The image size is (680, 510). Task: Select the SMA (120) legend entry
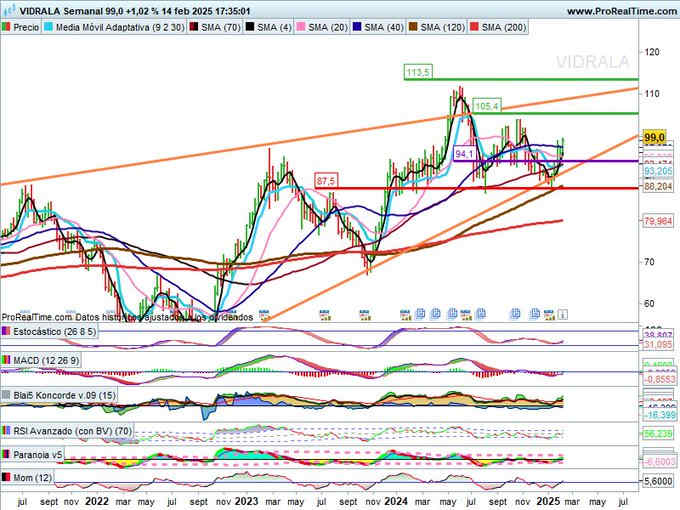coord(438,27)
